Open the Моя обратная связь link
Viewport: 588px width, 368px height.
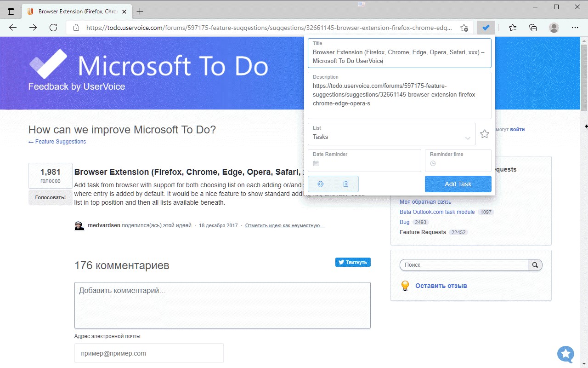(425, 202)
